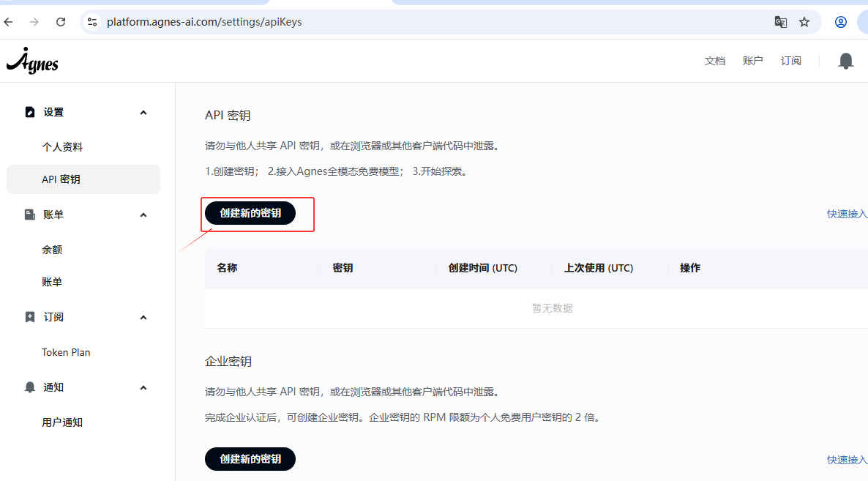Viewport: 868px width, 481px height.
Task: Open 余额 in sidebar
Action: (x=52, y=250)
